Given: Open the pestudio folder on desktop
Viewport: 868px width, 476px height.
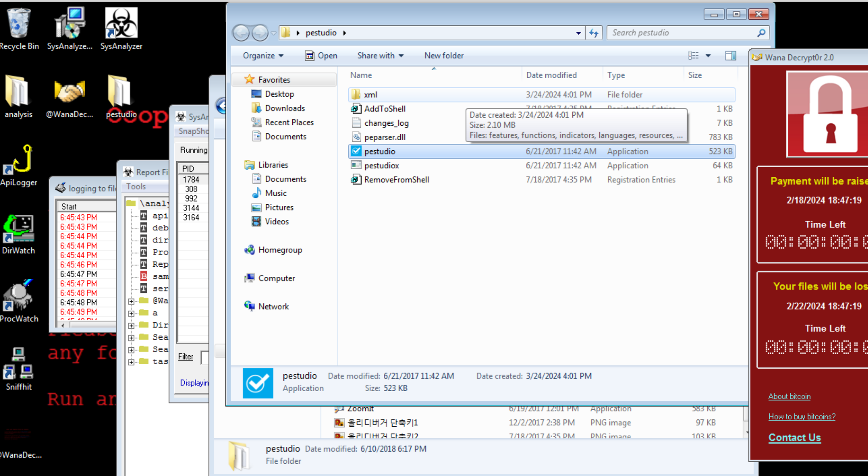Looking at the screenshot, I should click(x=121, y=97).
